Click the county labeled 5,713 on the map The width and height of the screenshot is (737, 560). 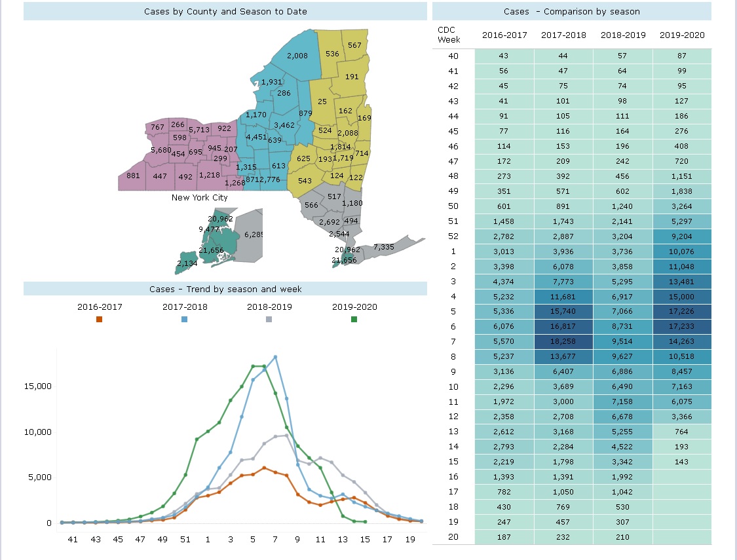click(198, 129)
